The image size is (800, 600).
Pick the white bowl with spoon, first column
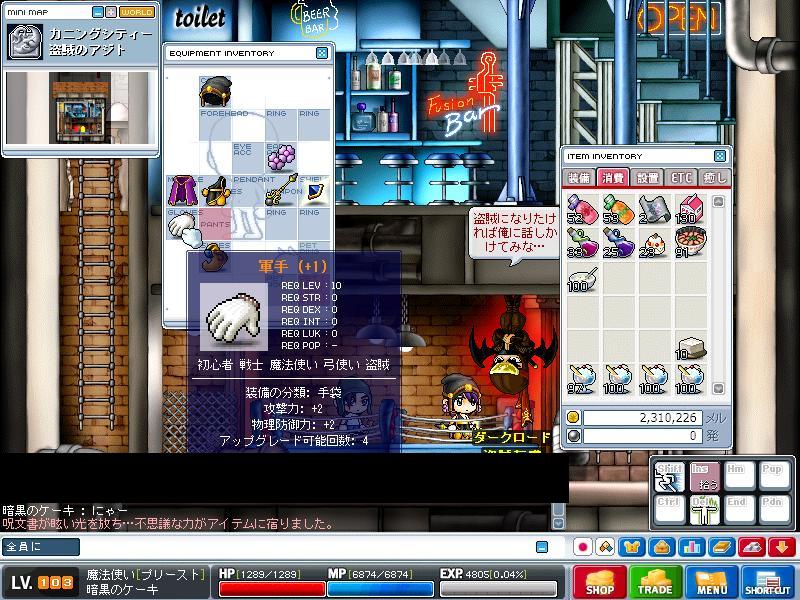pos(582,278)
